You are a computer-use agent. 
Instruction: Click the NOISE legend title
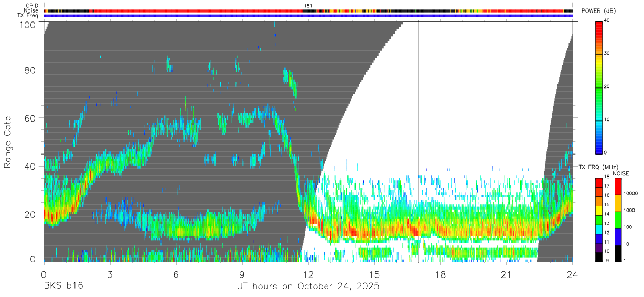click(x=621, y=173)
